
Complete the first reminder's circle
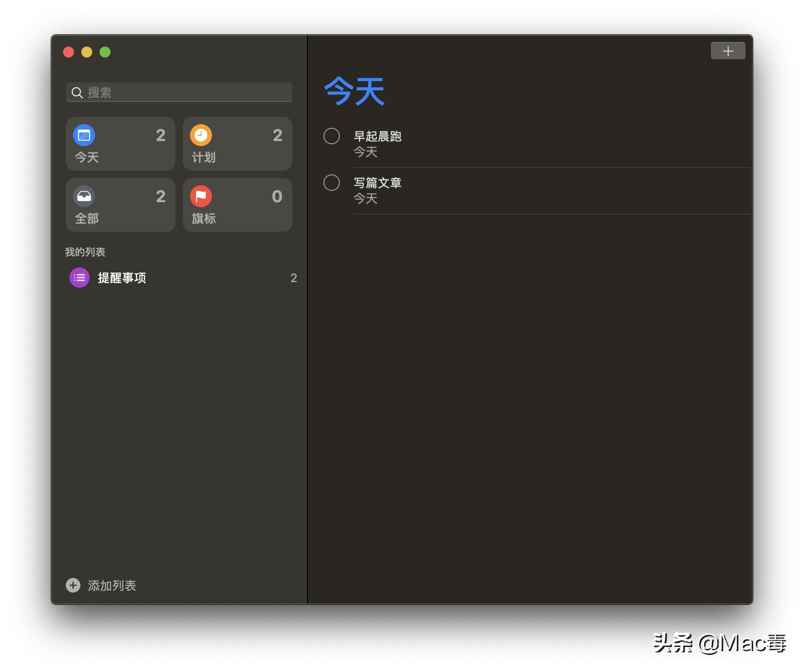coord(332,136)
